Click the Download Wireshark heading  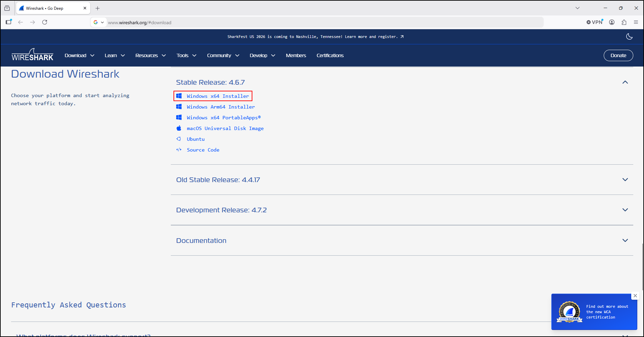65,74
